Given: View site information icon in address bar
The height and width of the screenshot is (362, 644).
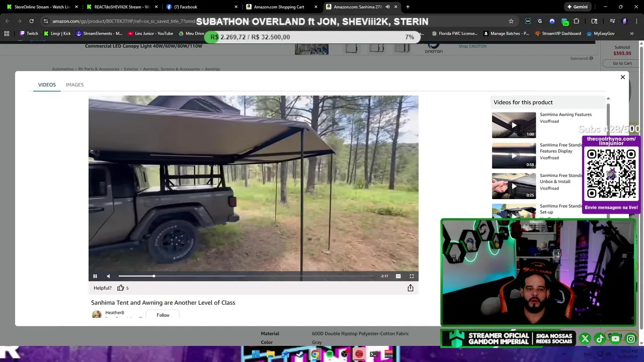Looking at the screenshot, I should pyautogui.click(x=46, y=21).
